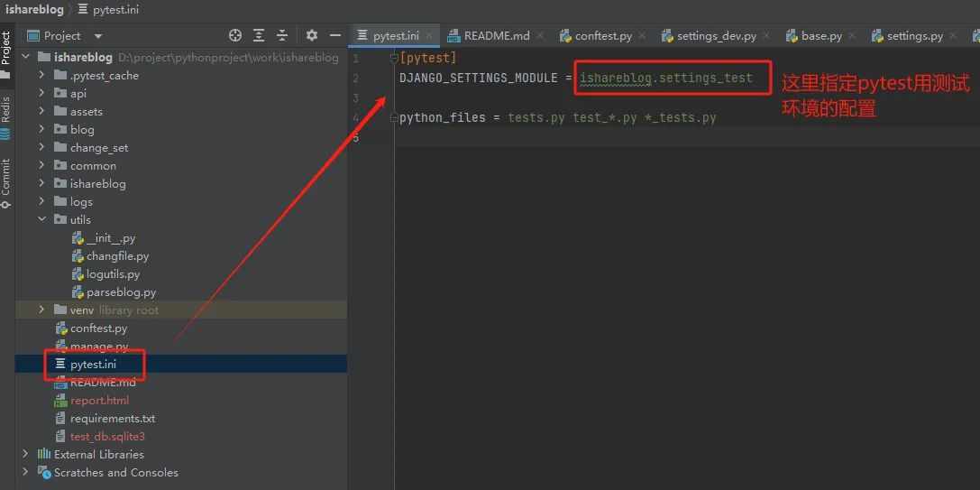Open conftest.py in the project tree
This screenshot has height=490, width=980.
[98, 328]
